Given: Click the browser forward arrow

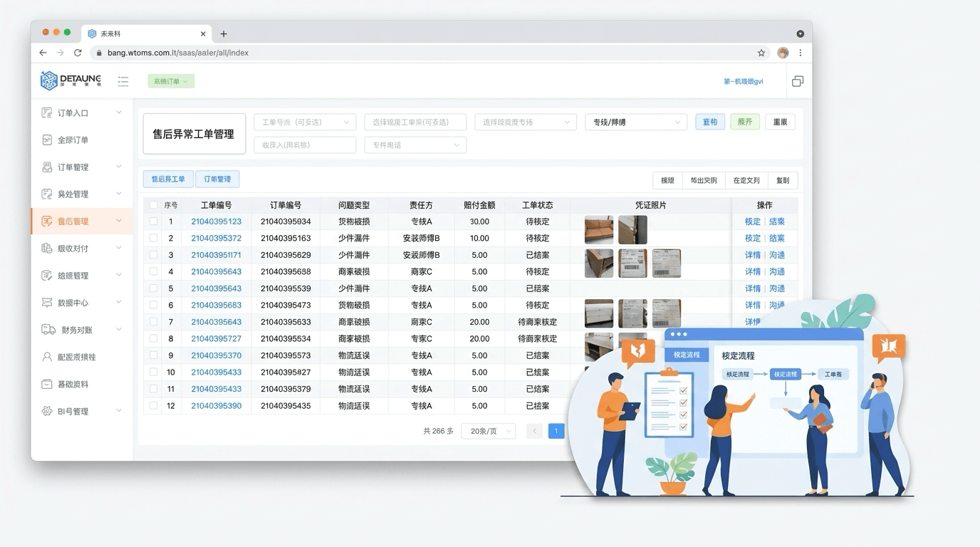Looking at the screenshot, I should coord(60,53).
